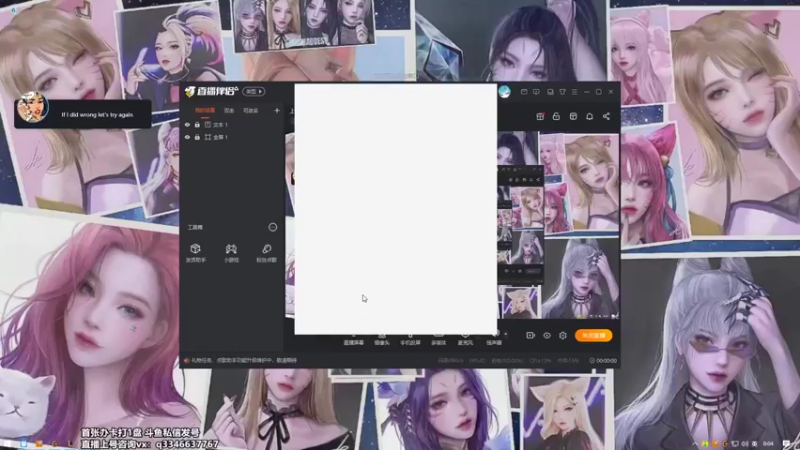Image resolution: width=800 pixels, height=450 pixels.
Task: Toggle the speaker (扬声器) control
Action: pyautogui.click(x=494, y=340)
